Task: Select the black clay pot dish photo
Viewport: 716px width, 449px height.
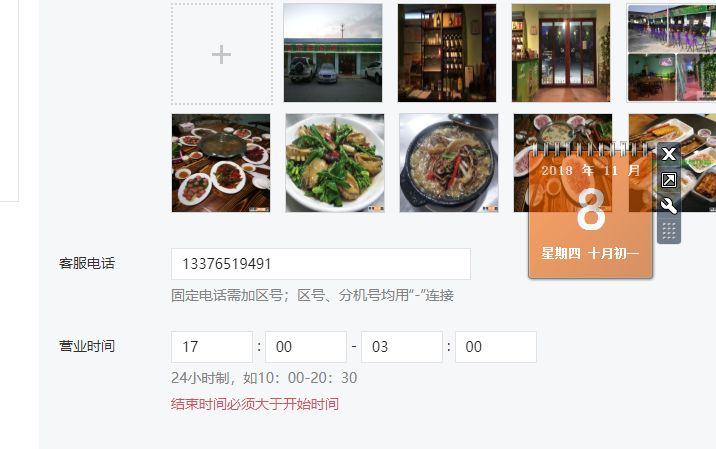Action: 449,163
